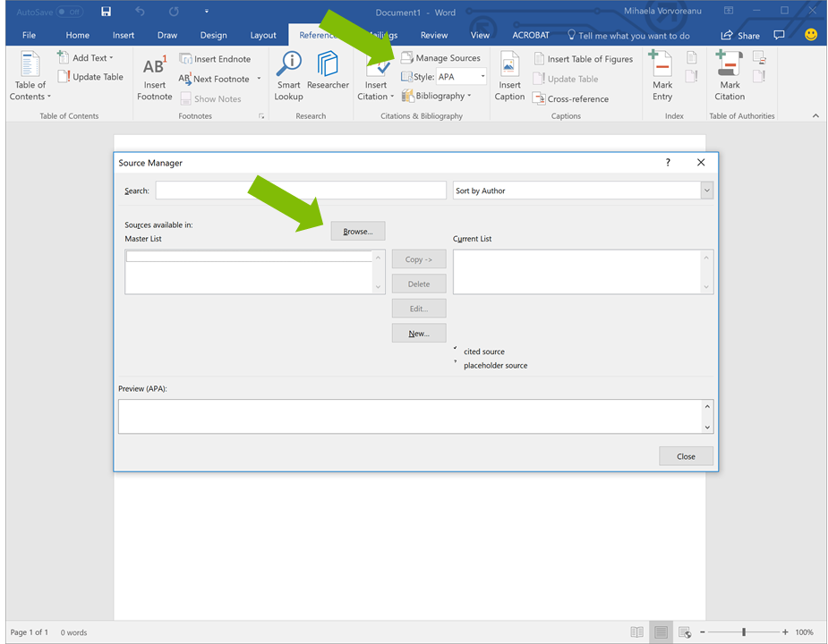
Task: Click the Insert Footnote icon
Action: 154,74
